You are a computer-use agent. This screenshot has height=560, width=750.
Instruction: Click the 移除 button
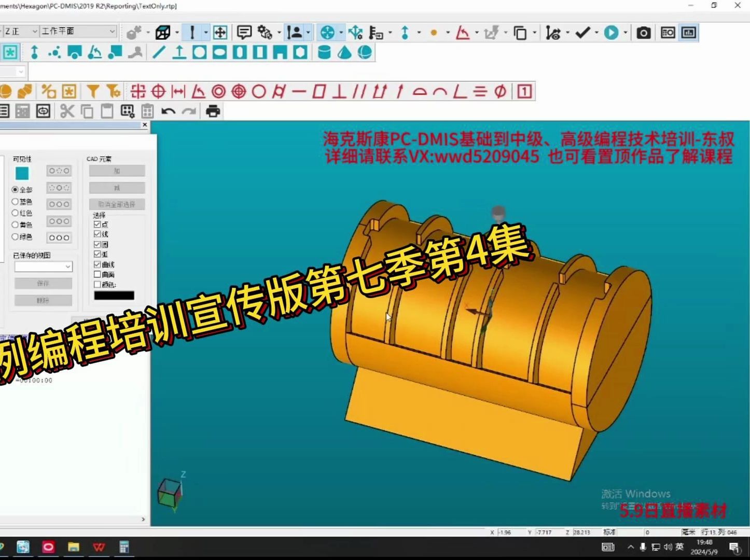coord(43,300)
